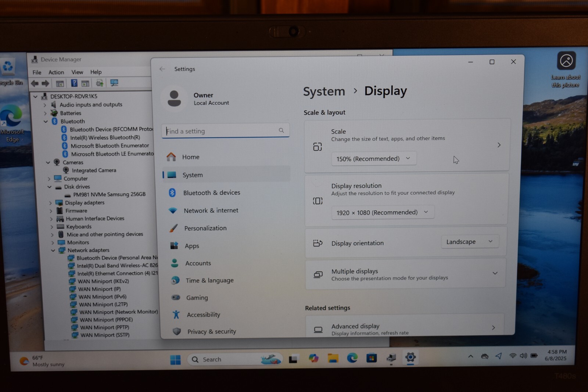Image resolution: width=588 pixels, height=392 pixels.
Task: Click the properties pane toolbar icon next to help
Action: click(86, 83)
